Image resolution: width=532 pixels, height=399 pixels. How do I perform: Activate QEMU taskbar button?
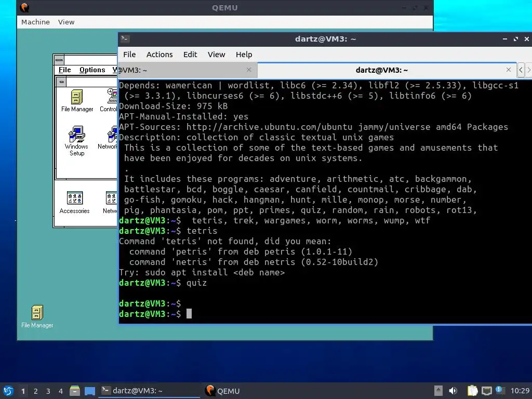[x=222, y=391]
